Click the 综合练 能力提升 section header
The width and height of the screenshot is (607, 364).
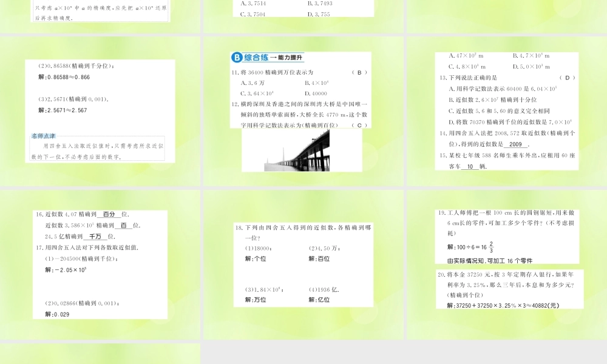(x=268, y=58)
